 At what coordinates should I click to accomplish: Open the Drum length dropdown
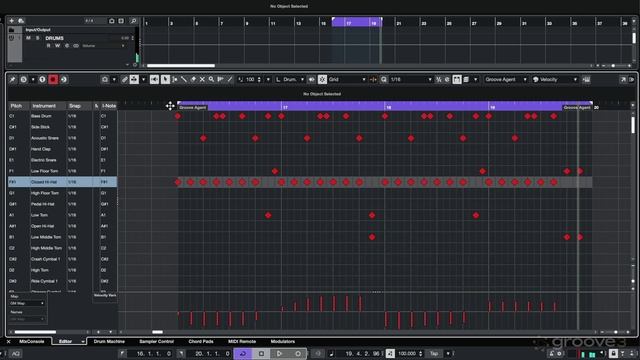290,80
